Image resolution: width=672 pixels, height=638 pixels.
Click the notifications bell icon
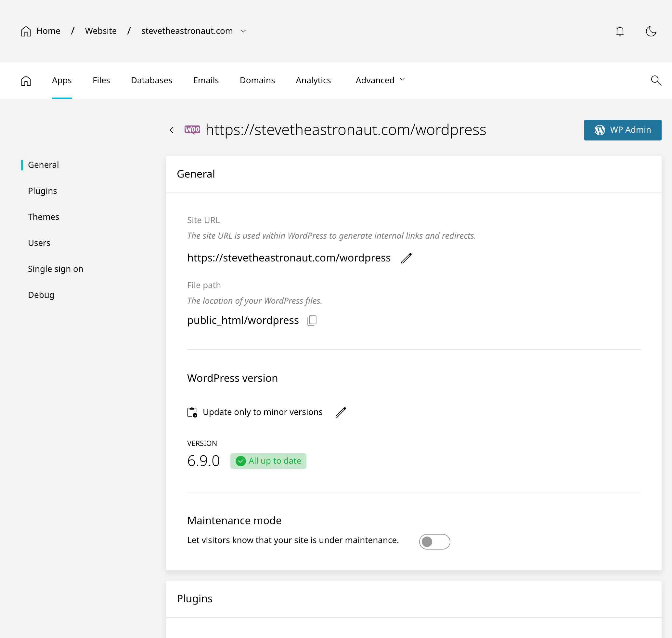click(620, 31)
